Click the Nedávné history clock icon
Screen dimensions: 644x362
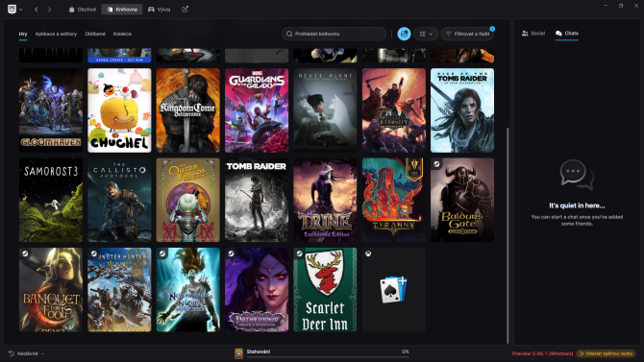12,353
